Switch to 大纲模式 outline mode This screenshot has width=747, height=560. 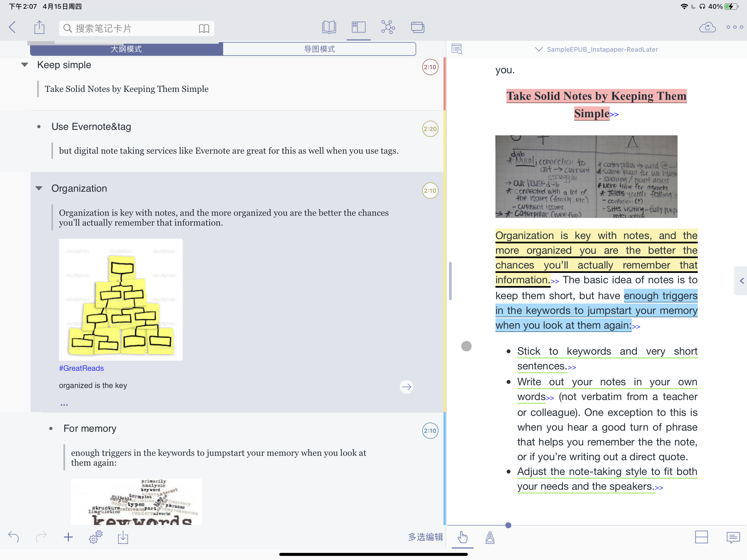(126, 49)
